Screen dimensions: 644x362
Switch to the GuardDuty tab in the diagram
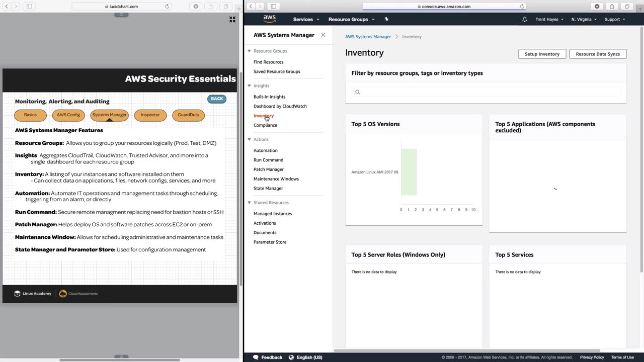(188, 115)
